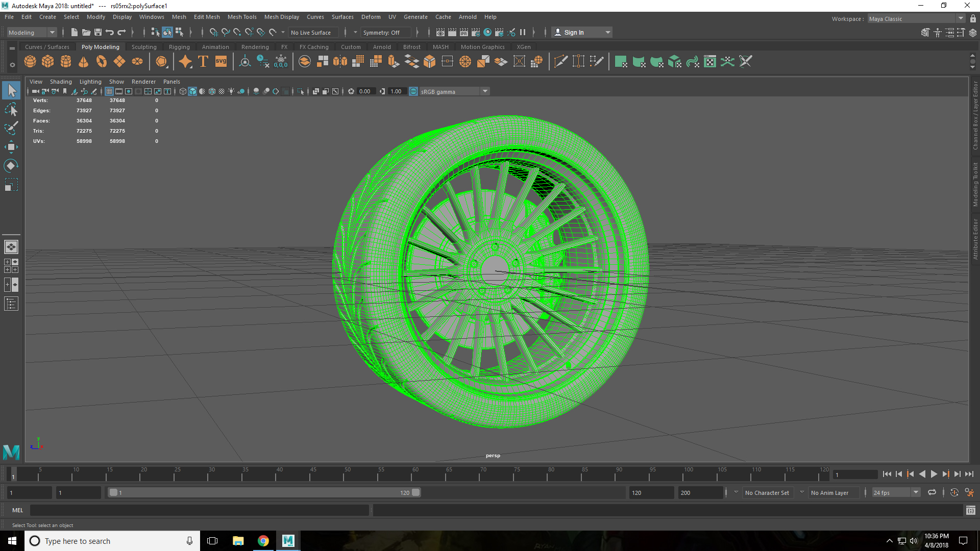980x551 pixels.
Task: Toggle Snap to points
Action: tap(237, 33)
